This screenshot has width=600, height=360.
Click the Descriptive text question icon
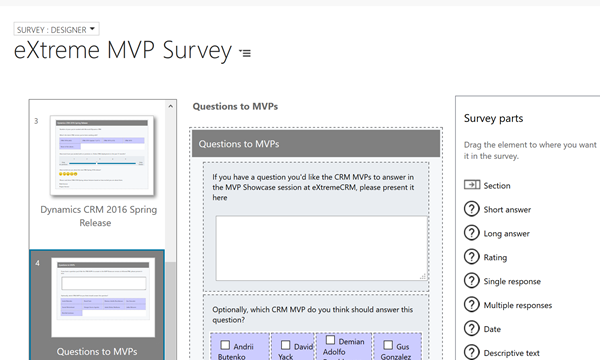pyautogui.click(x=471, y=352)
